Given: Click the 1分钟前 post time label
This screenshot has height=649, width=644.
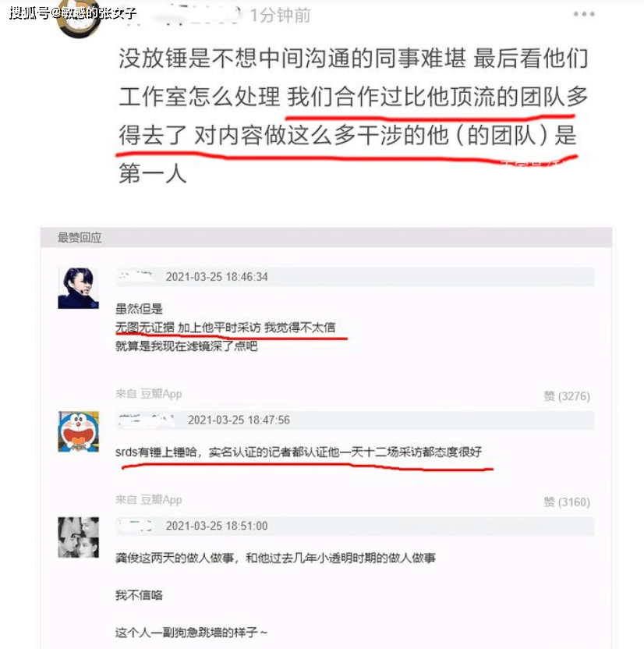Looking at the screenshot, I should (280, 16).
